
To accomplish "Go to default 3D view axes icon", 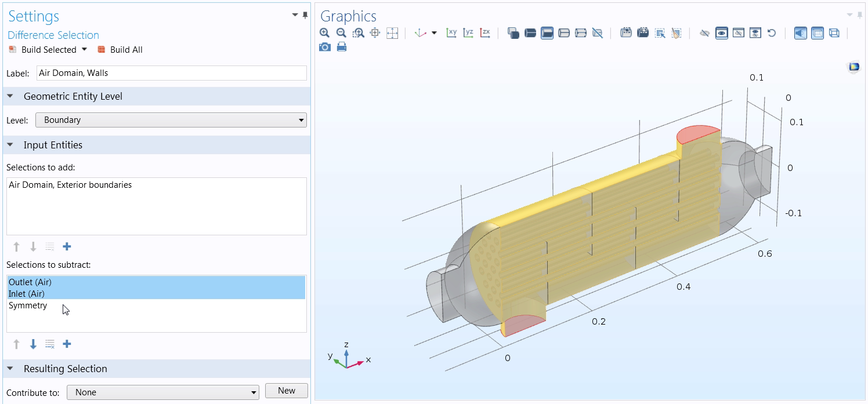I will 421,33.
